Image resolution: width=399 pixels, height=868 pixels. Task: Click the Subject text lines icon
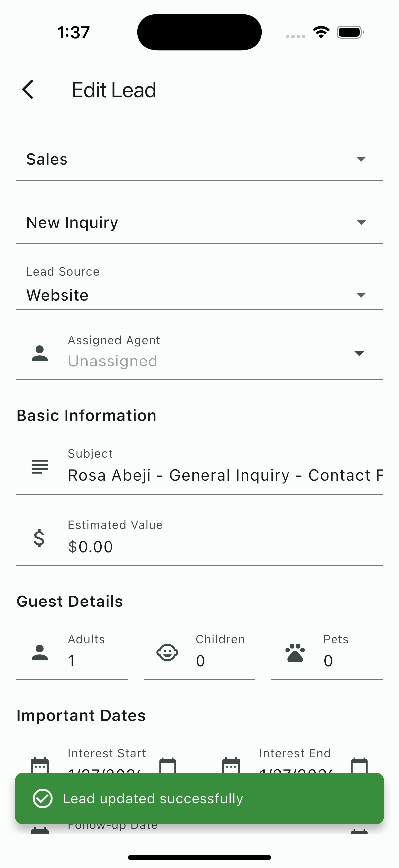[x=40, y=467]
